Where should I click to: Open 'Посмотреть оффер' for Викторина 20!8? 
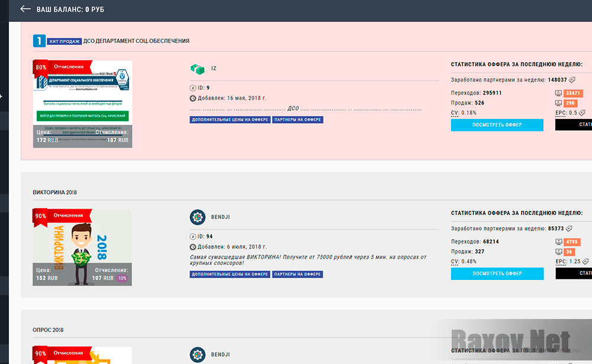pos(497,273)
